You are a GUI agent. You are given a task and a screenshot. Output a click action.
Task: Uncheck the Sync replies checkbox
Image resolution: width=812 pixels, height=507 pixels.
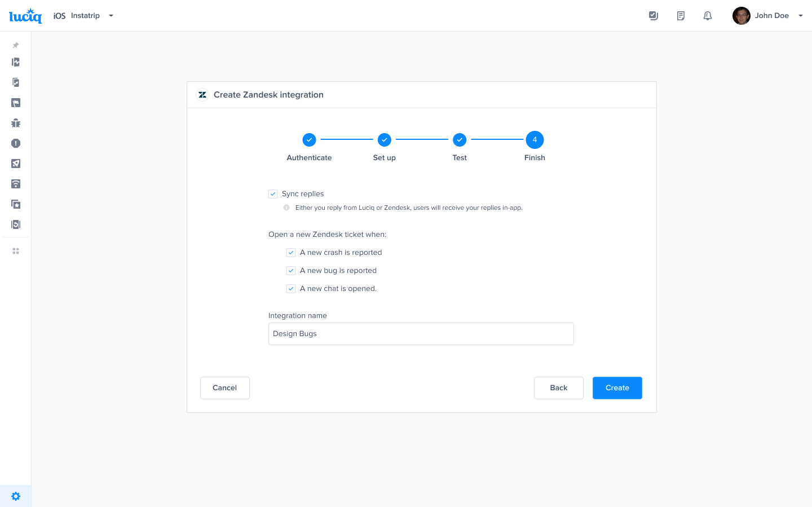click(x=273, y=193)
